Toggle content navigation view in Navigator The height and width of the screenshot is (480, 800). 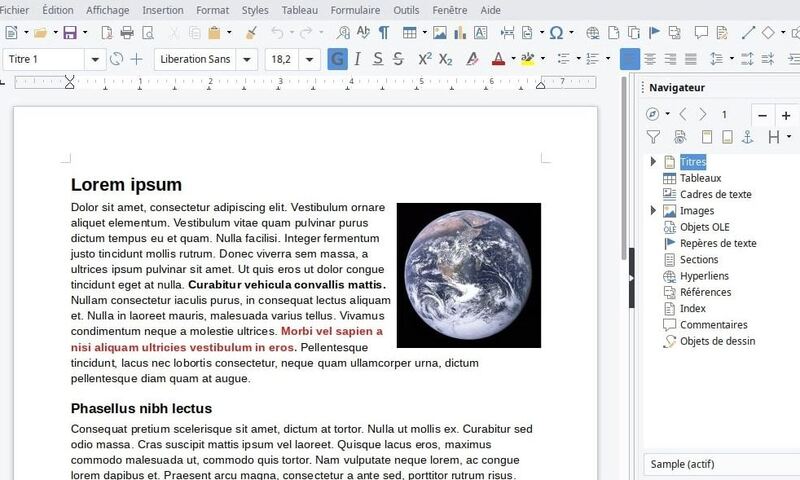680,137
